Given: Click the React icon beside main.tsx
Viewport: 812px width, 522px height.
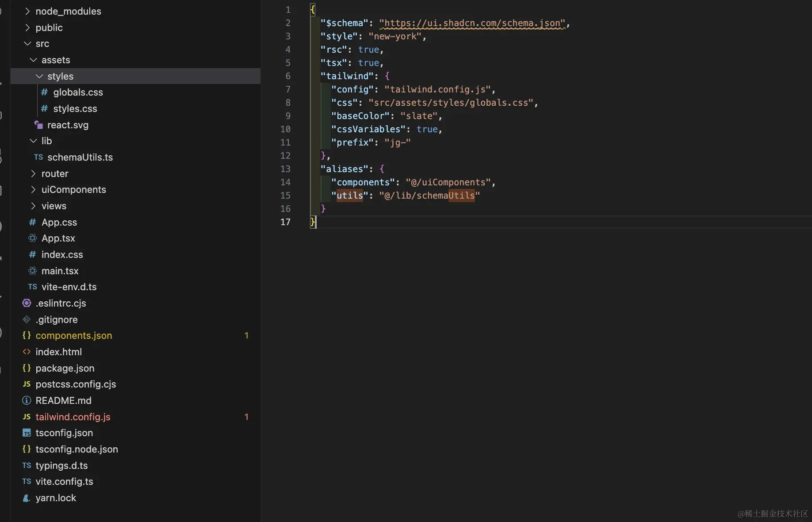Looking at the screenshot, I should (32, 271).
